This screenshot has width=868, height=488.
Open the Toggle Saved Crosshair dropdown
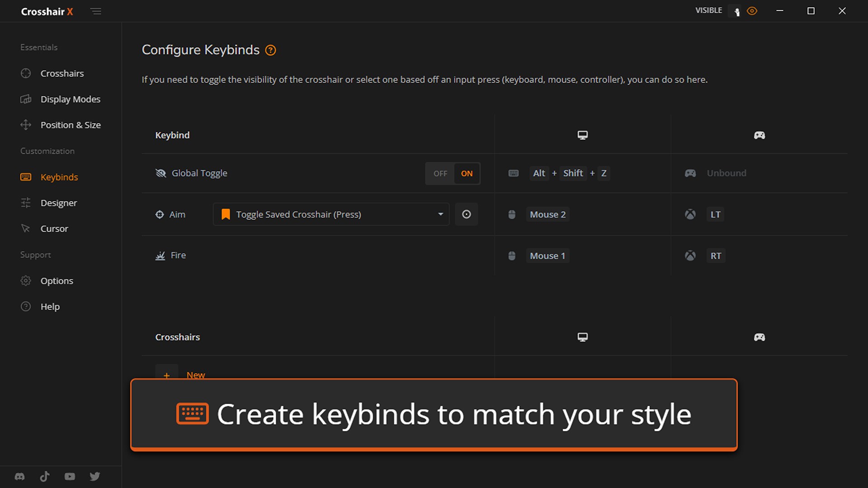(330, 214)
